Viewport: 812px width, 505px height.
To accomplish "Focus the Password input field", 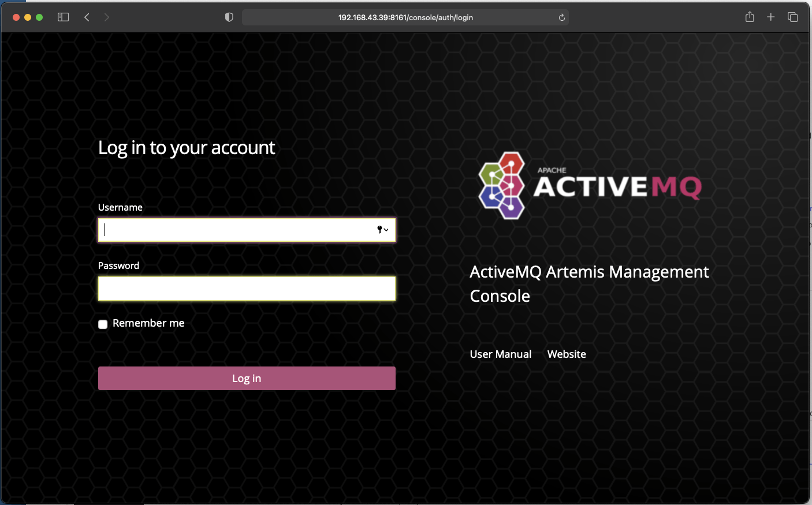I will tap(247, 289).
